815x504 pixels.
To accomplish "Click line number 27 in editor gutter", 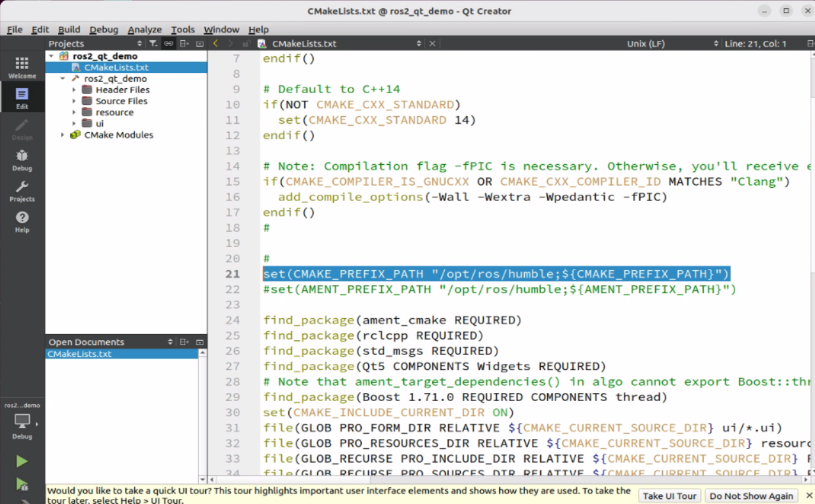I will point(232,366).
